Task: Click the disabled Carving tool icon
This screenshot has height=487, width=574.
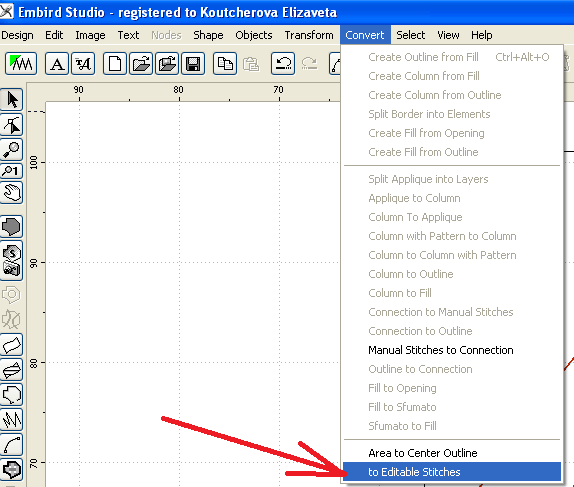Action: (x=12, y=320)
